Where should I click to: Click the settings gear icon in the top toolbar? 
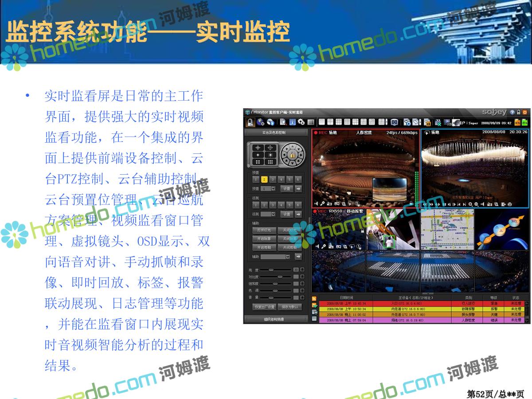pyautogui.click(x=301, y=122)
